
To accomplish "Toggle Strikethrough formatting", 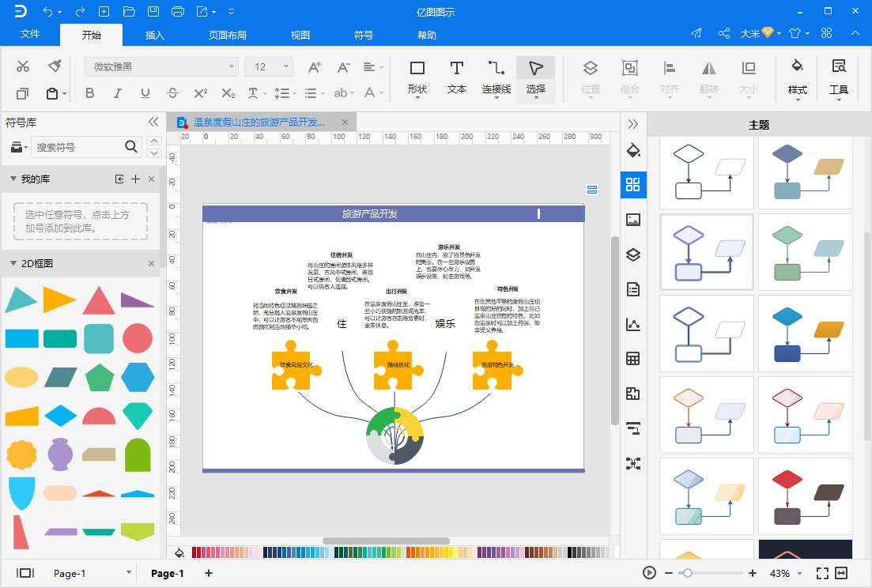I will coord(172,92).
